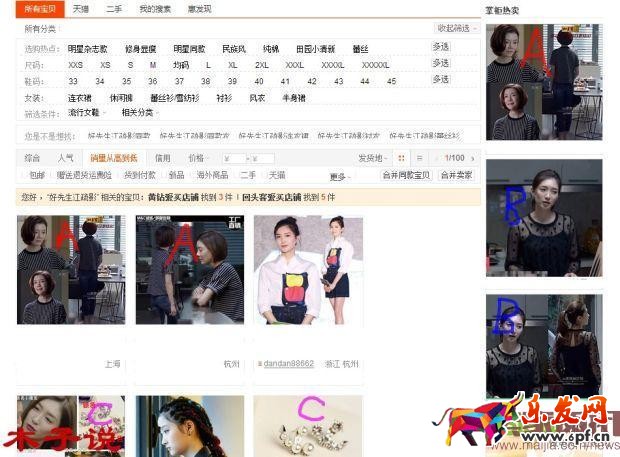
Task: Open first striped top product from 上海
Action: (x=71, y=270)
